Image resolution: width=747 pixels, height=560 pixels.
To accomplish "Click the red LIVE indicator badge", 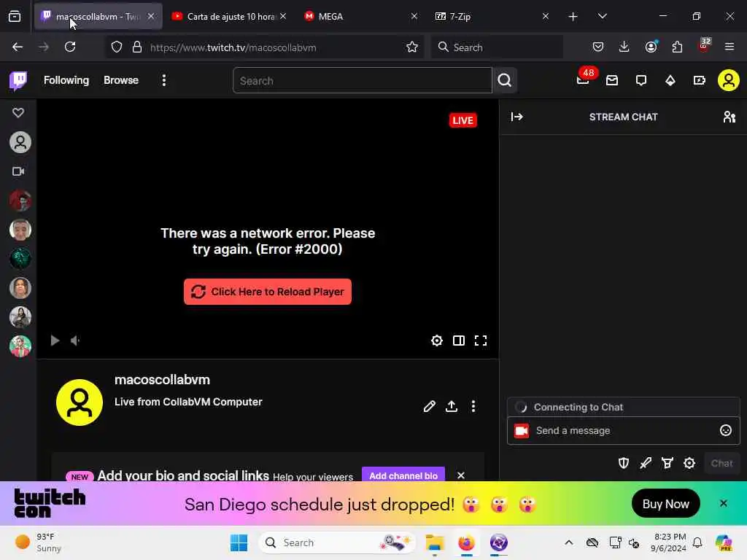I will point(462,120).
